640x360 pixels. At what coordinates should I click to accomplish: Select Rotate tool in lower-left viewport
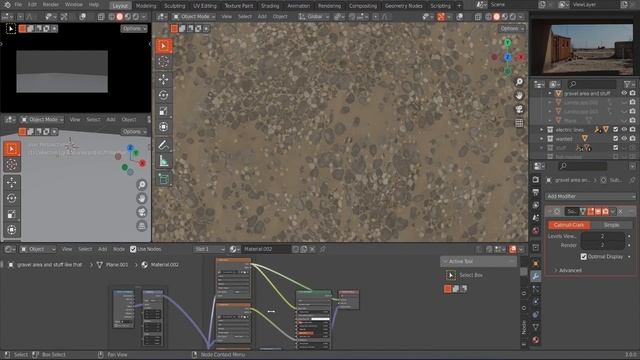click(11, 198)
